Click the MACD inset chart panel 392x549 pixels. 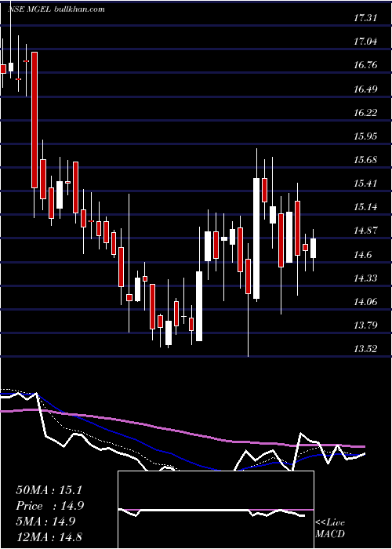tap(216, 510)
